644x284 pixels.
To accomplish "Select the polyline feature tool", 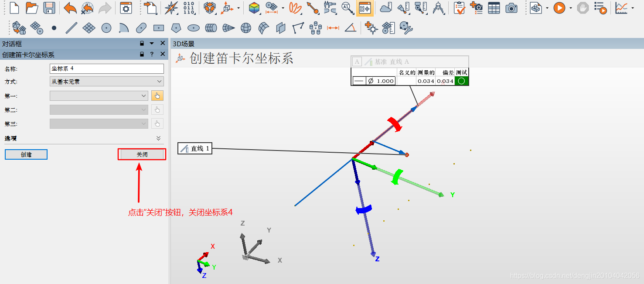I will [x=298, y=28].
